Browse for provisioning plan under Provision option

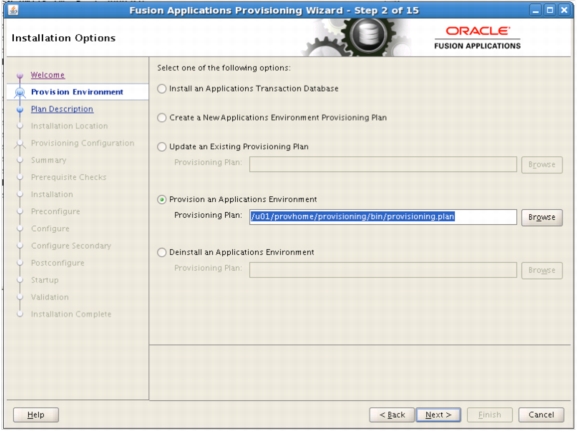(x=542, y=217)
